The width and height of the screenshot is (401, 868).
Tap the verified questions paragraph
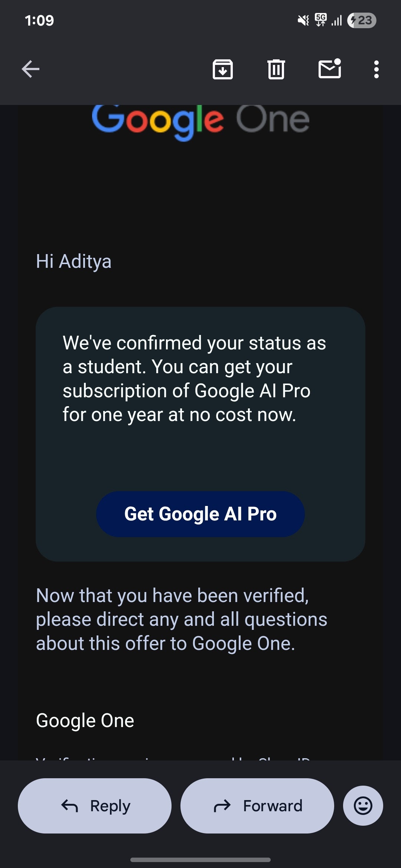[182, 619]
